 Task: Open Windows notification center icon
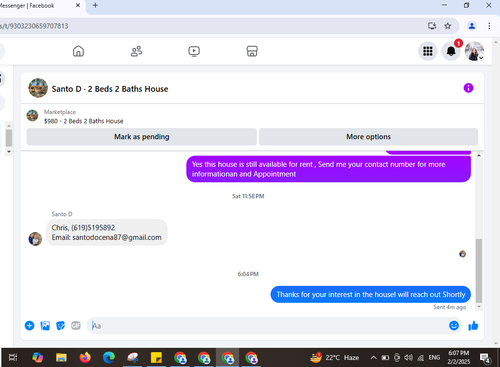[485, 358]
